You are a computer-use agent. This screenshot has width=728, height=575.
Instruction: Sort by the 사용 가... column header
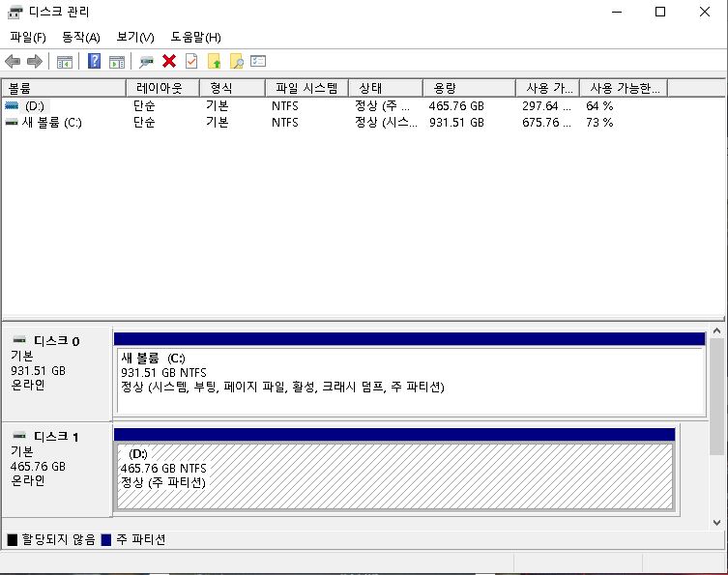point(548,88)
